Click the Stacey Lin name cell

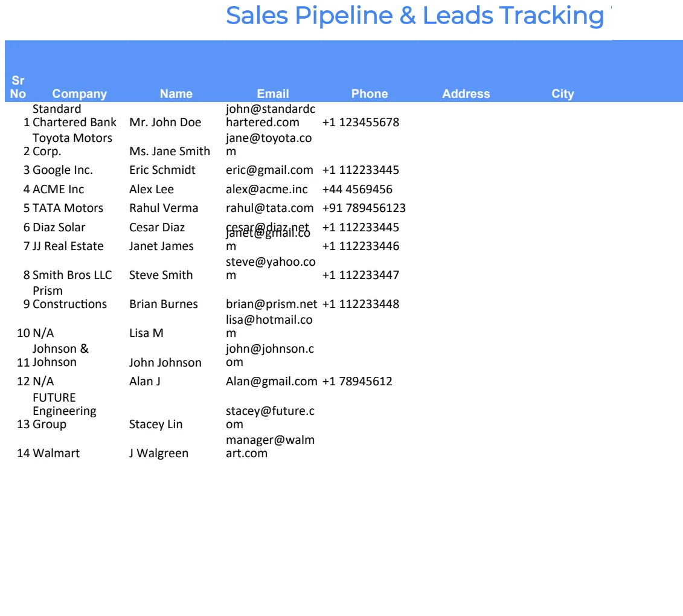pyautogui.click(x=156, y=425)
